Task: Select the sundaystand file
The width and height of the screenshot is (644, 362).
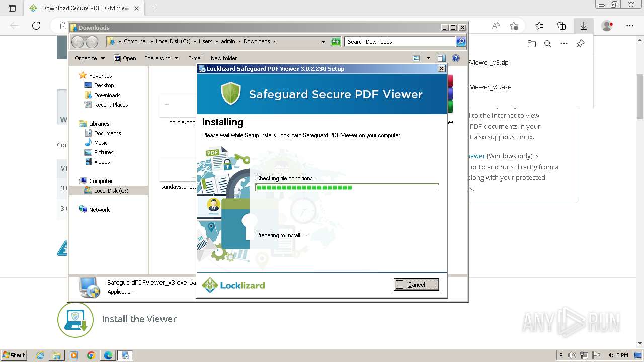Action: 178,174
